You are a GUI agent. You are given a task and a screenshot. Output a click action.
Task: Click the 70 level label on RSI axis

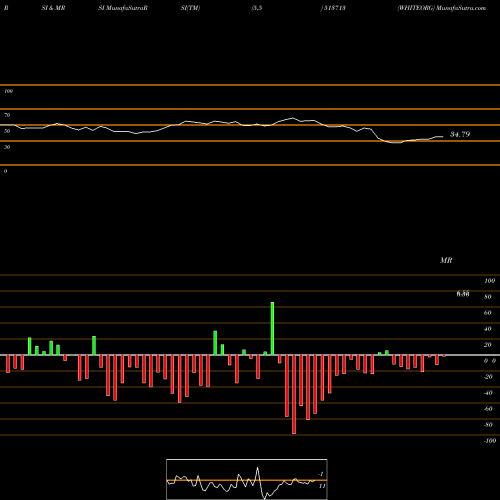point(7,115)
